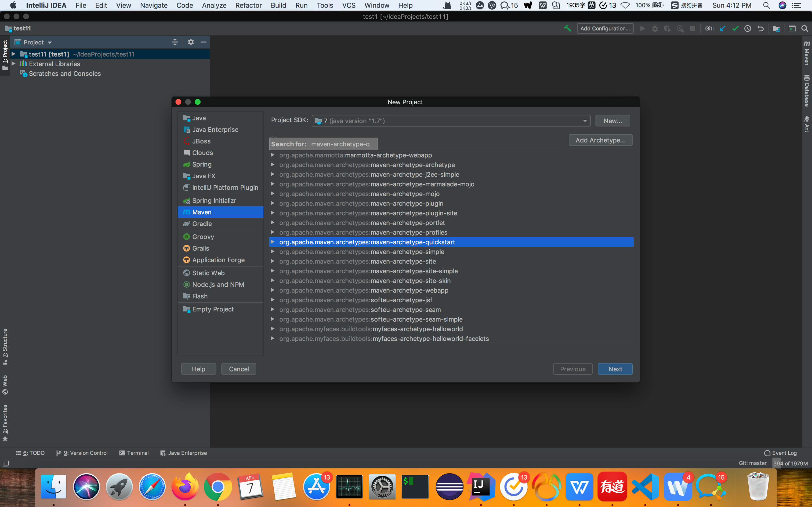Expand the maven-archetype-quickstart row
Viewport: 812px width, 507px height.
[x=273, y=242]
